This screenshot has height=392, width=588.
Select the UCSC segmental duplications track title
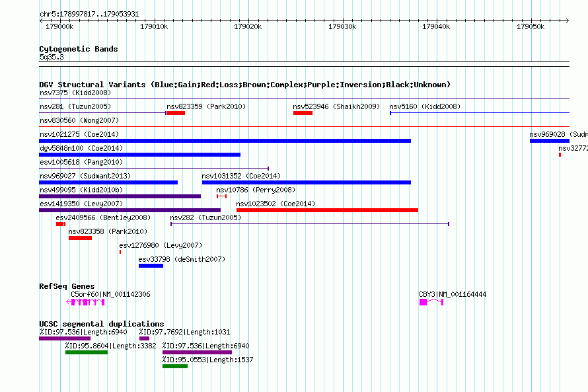[x=102, y=324]
